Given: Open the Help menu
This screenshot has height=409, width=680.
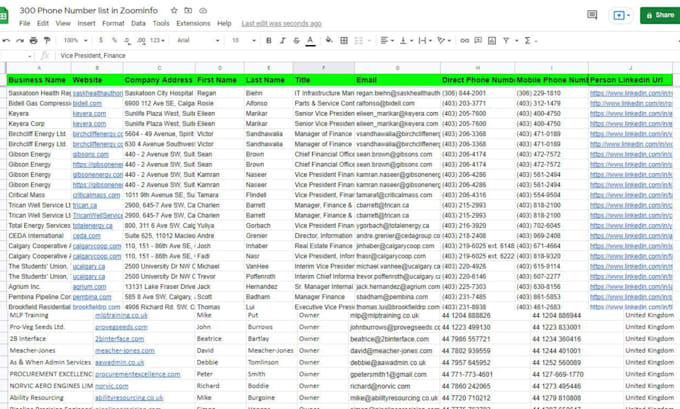Looking at the screenshot, I should 224,23.
